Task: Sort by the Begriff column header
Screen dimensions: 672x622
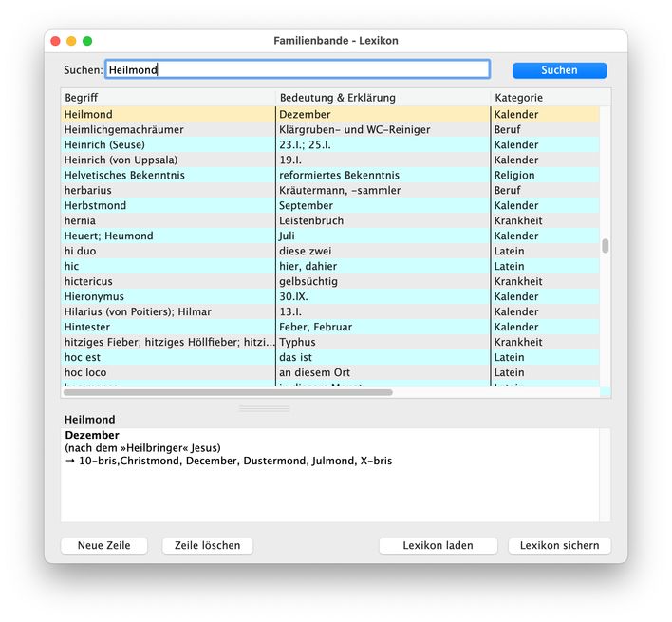Action: tap(168, 98)
